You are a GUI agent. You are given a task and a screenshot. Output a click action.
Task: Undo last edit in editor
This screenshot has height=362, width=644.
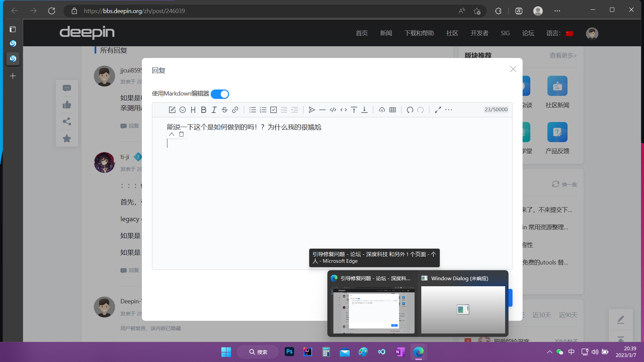(x=410, y=110)
